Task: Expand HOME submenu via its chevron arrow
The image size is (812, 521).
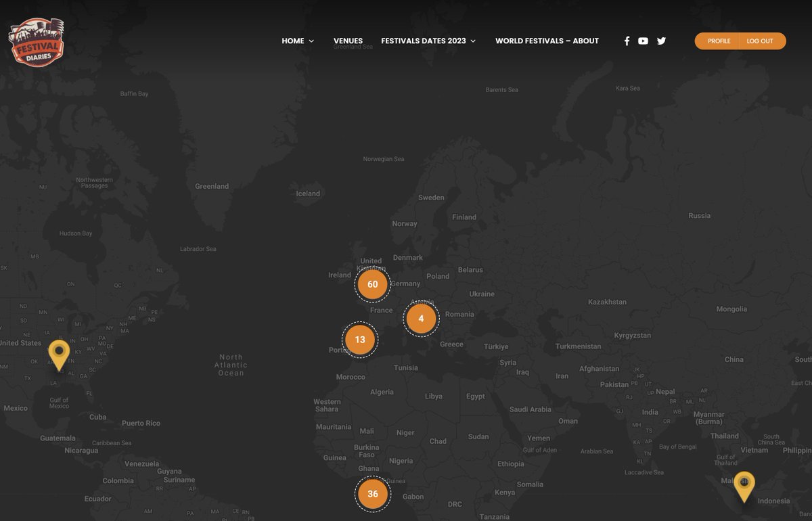Action: 313,41
